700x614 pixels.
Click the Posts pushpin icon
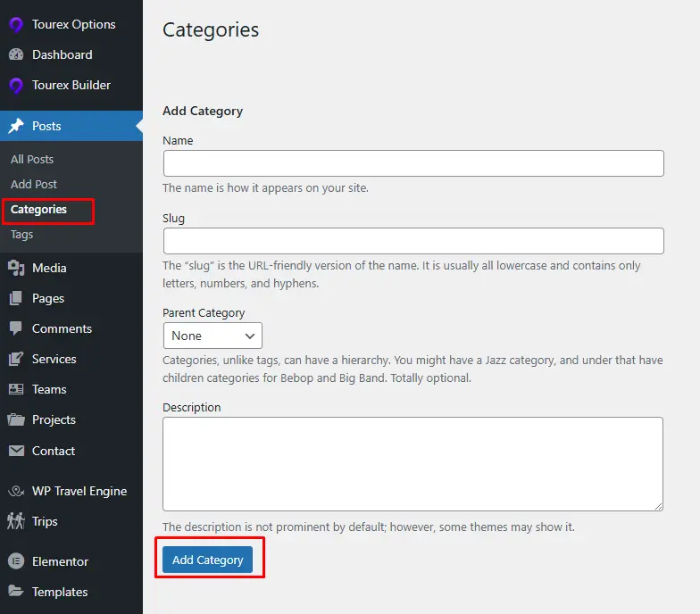point(16,126)
